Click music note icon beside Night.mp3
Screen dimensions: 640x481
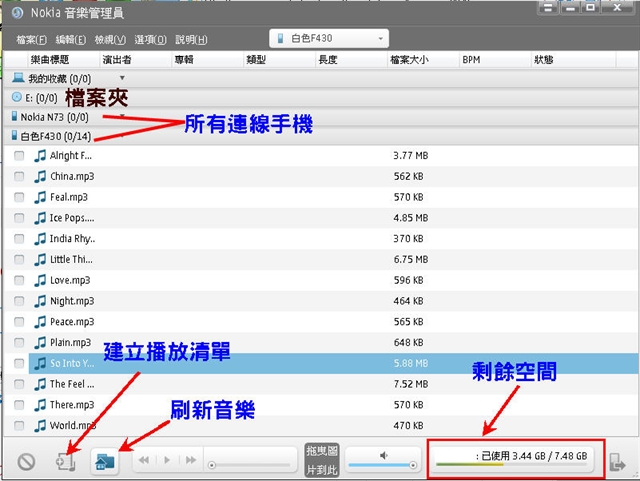(40, 301)
